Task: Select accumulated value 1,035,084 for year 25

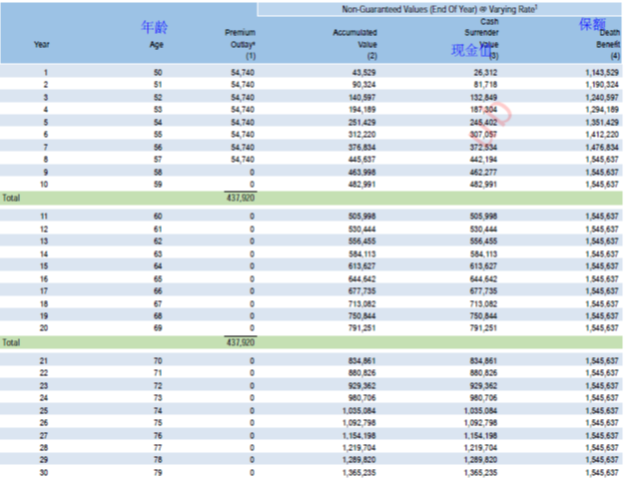Action: click(359, 411)
